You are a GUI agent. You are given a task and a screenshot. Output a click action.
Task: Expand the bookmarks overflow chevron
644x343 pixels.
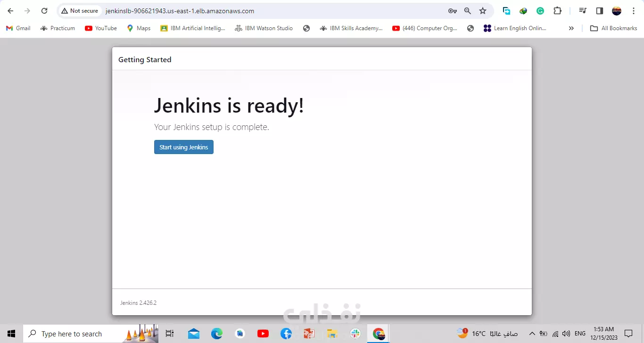tap(571, 28)
